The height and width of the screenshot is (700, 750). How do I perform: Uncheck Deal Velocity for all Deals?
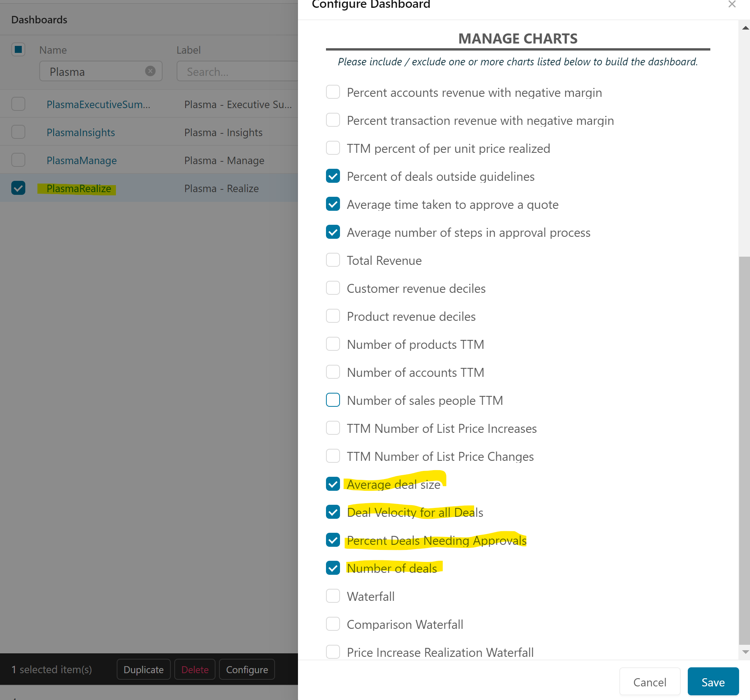[x=333, y=512]
